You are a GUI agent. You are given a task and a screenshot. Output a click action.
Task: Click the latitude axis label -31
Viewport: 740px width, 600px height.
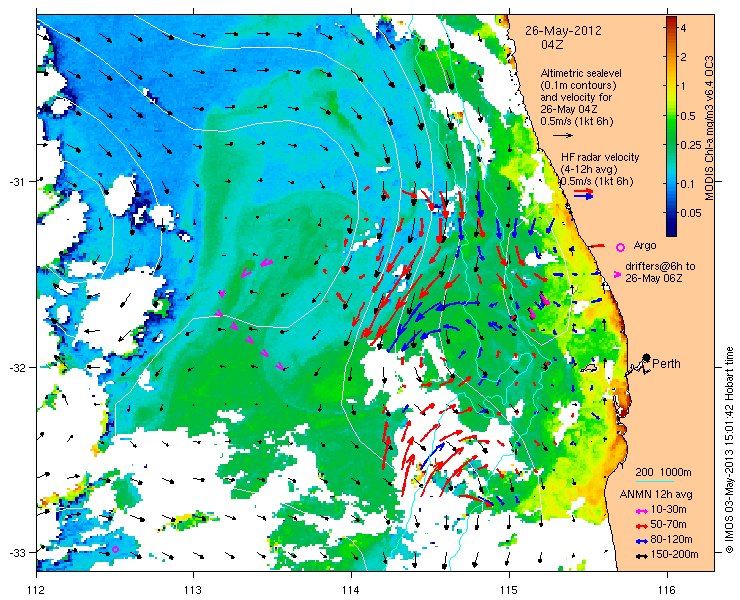click(x=16, y=182)
